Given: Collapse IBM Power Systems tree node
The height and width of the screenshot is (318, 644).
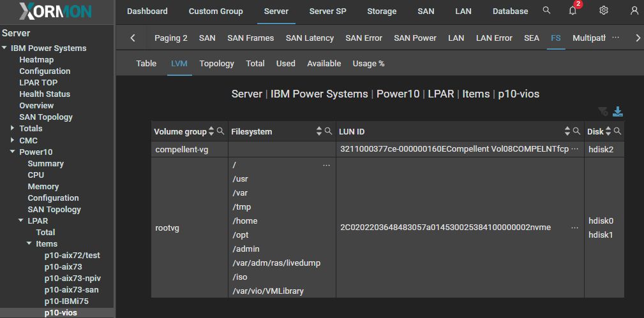Looking at the screenshot, I should pos(4,48).
